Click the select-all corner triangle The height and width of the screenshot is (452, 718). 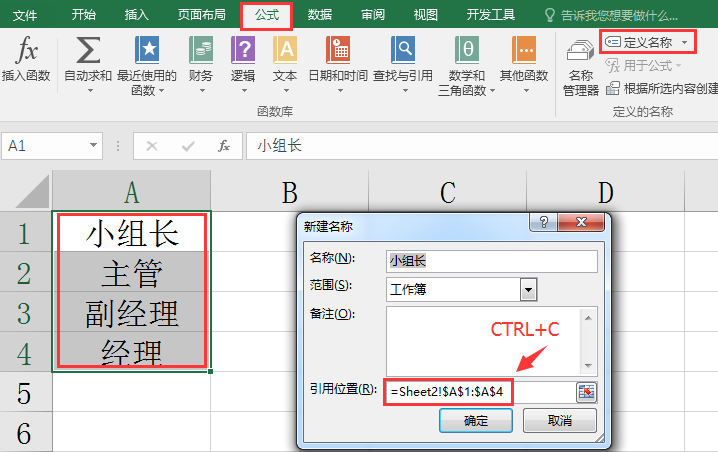(x=32, y=191)
